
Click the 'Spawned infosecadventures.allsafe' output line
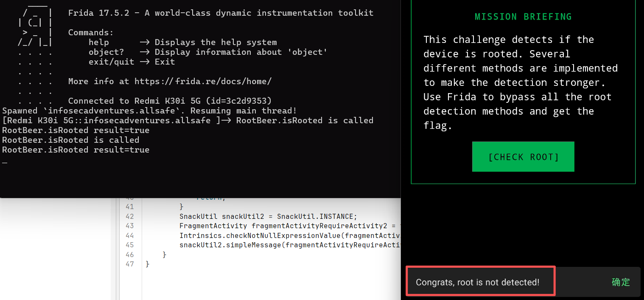tap(148, 111)
